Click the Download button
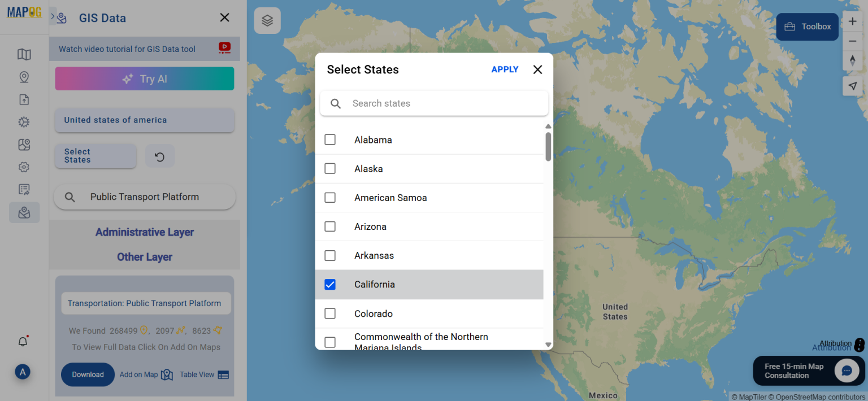 click(88, 374)
